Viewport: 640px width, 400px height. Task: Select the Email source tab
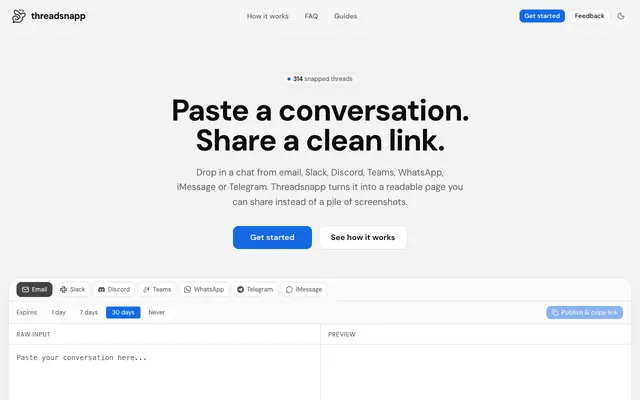point(34,289)
